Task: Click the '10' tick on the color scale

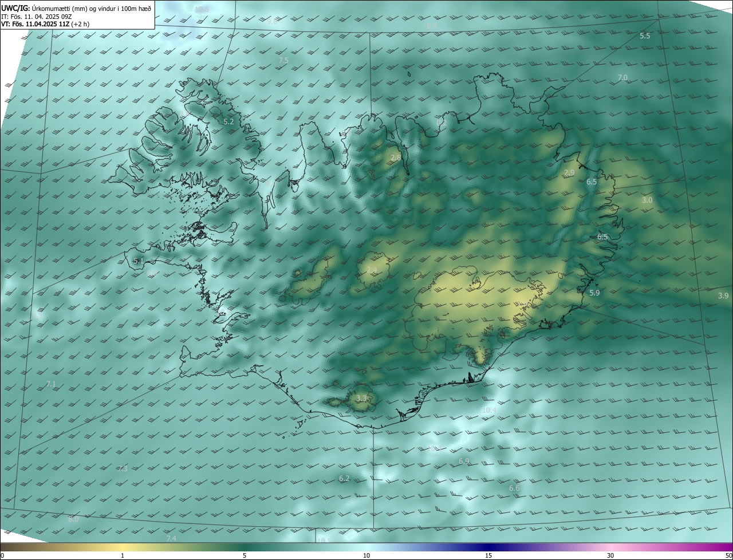Action: point(366,556)
